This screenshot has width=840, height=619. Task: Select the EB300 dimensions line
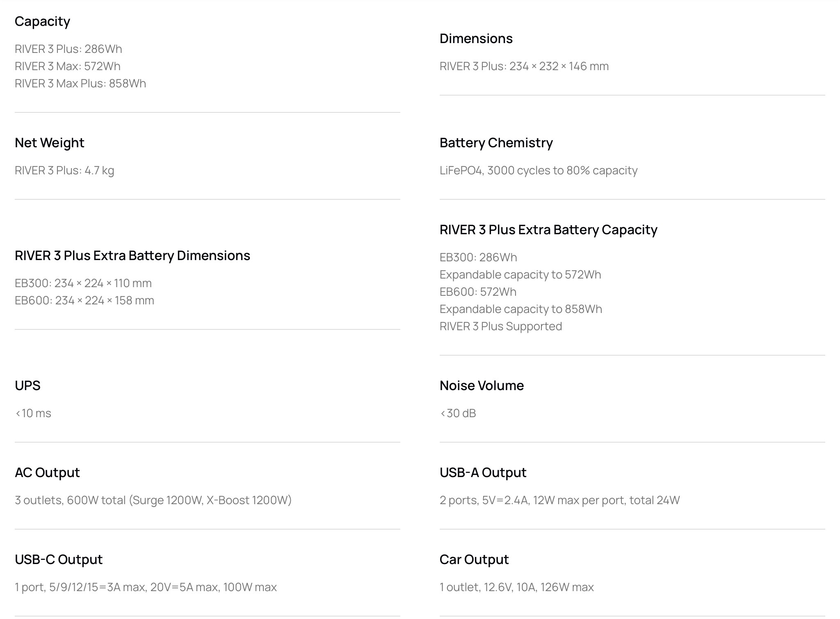point(83,283)
